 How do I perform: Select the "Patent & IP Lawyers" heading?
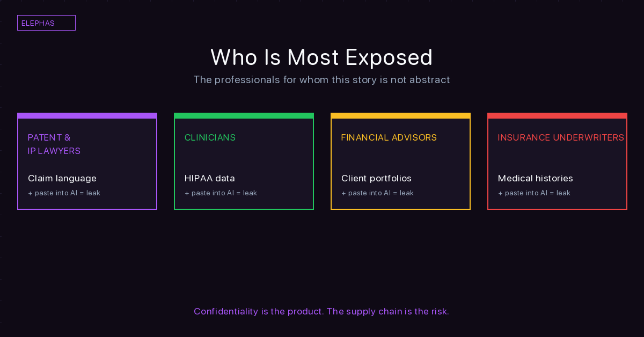(x=54, y=144)
